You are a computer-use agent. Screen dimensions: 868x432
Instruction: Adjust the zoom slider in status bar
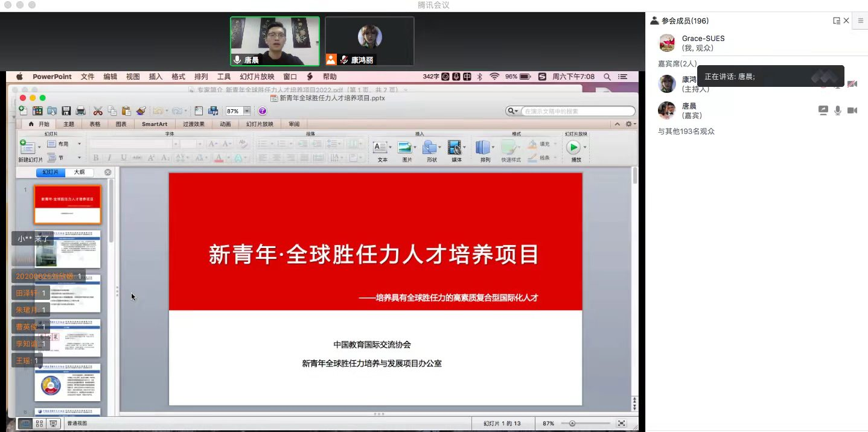click(x=572, y=424)
